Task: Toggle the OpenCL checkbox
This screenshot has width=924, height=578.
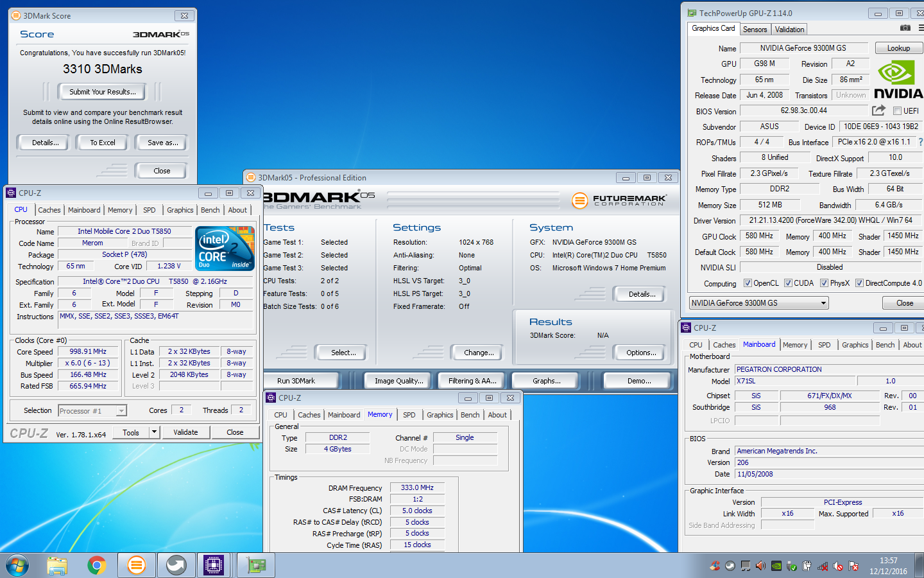Action: 748,283
